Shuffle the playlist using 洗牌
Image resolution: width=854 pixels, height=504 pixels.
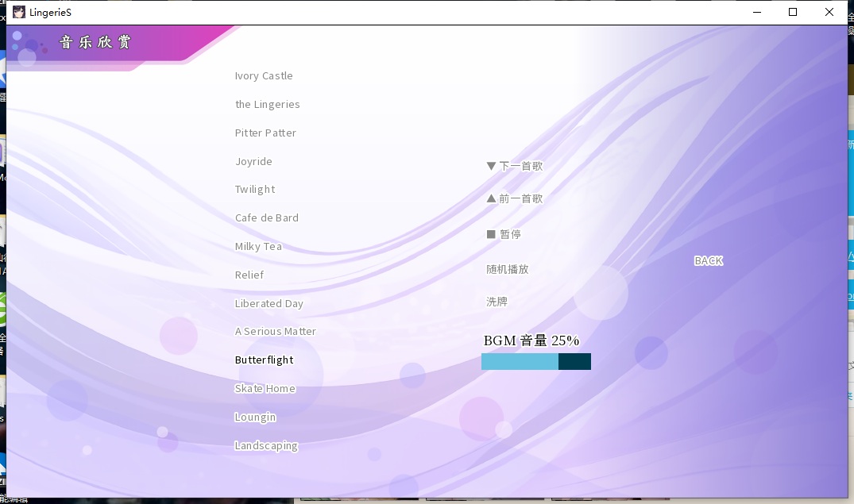click(497, 301)
